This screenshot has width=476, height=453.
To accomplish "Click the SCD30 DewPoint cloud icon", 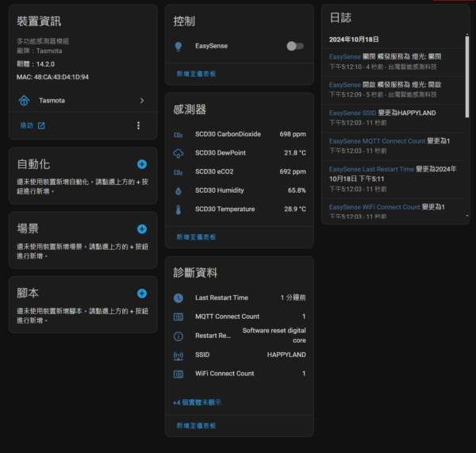I will (178, 153).
